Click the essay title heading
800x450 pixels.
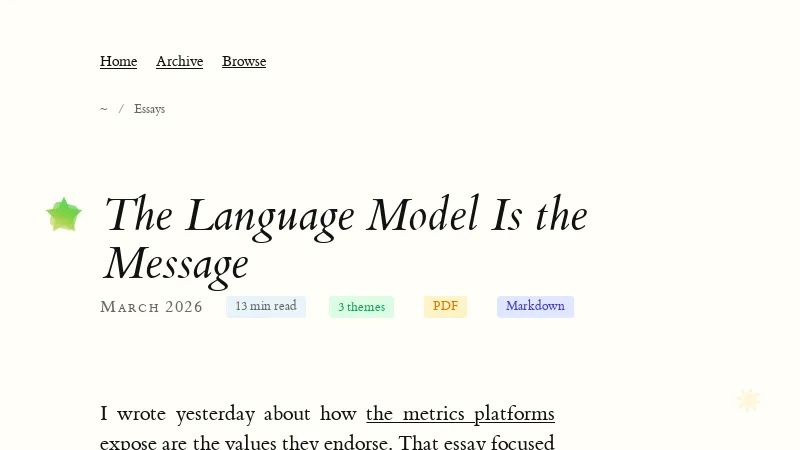tap(345, 238)
